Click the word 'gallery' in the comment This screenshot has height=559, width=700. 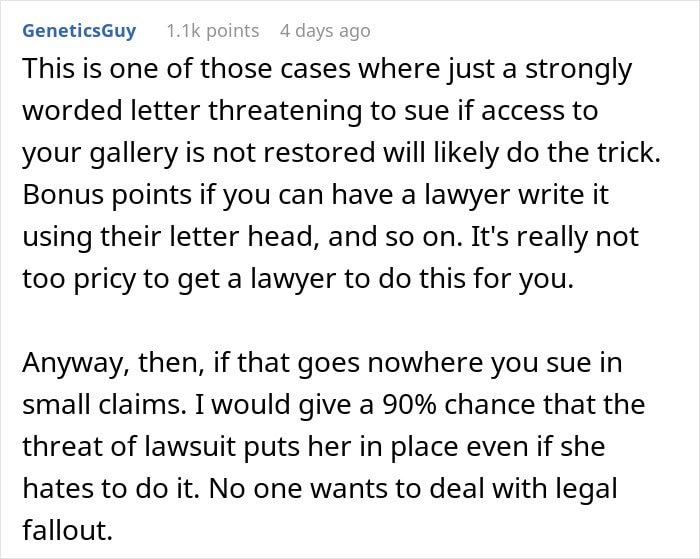(x=133, y=153)
